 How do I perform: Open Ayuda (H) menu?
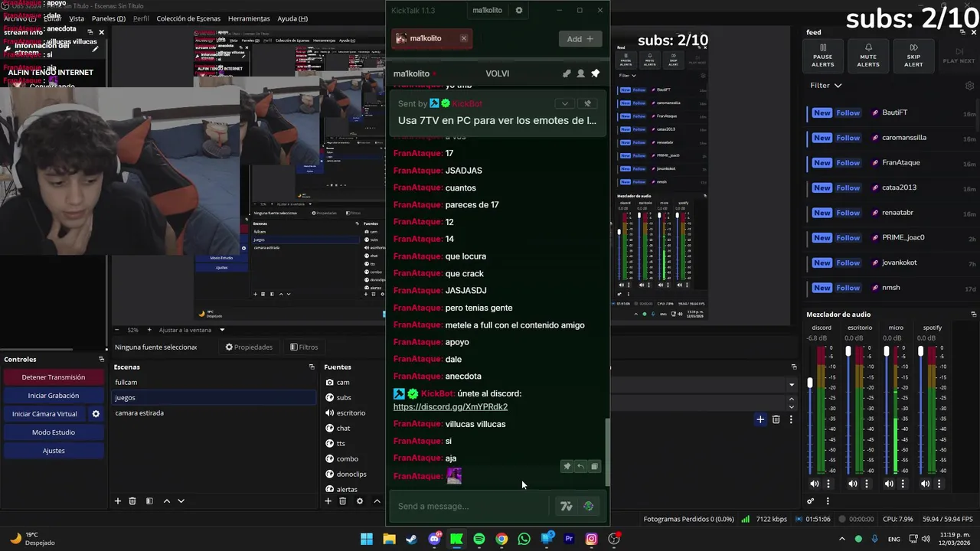[292, 18]
